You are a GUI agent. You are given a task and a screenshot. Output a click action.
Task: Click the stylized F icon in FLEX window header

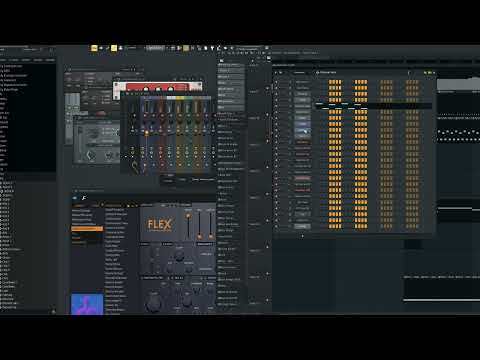pyautogui.click(x=84, y=198)
